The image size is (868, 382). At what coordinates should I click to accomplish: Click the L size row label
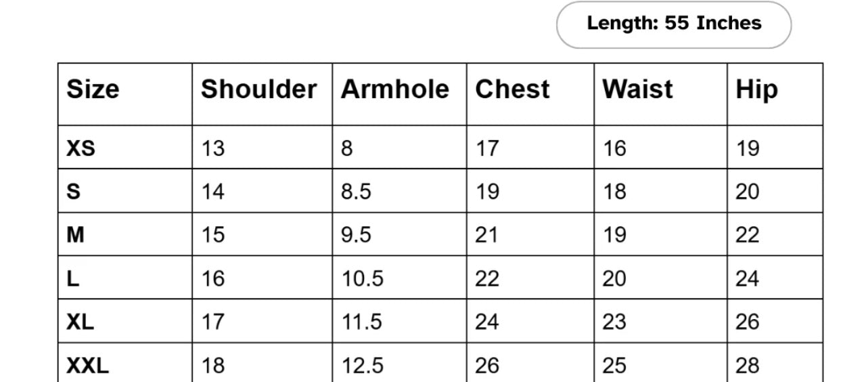click(x=72, y=278)
